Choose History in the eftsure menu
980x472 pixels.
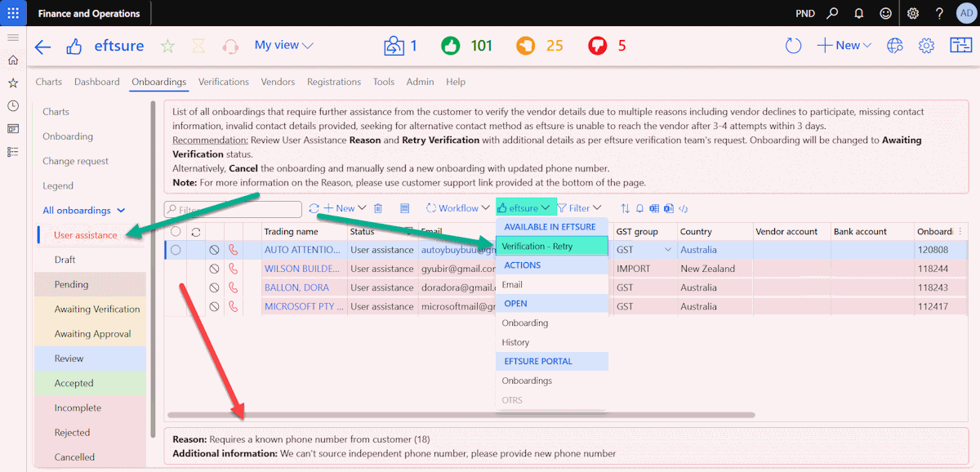click(552, 342)
